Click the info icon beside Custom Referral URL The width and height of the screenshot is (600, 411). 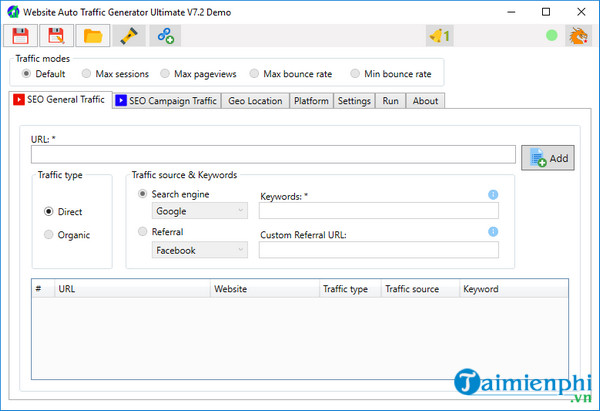click(493, 232)
